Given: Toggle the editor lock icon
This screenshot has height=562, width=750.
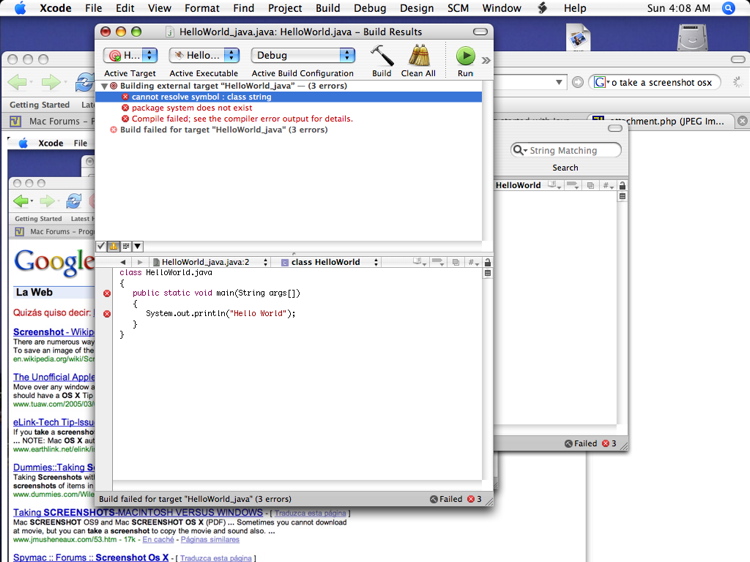Looking at the screenshot, I should (487, 262).
